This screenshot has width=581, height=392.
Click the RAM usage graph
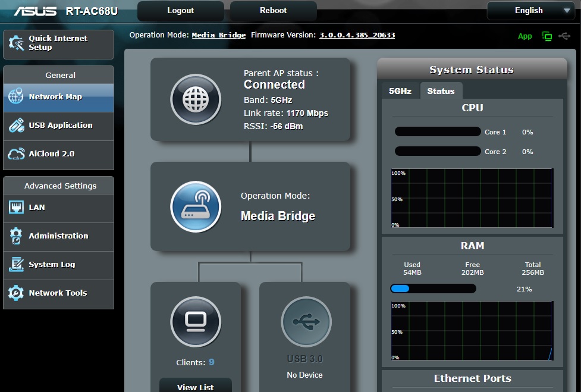coord(472,331)
